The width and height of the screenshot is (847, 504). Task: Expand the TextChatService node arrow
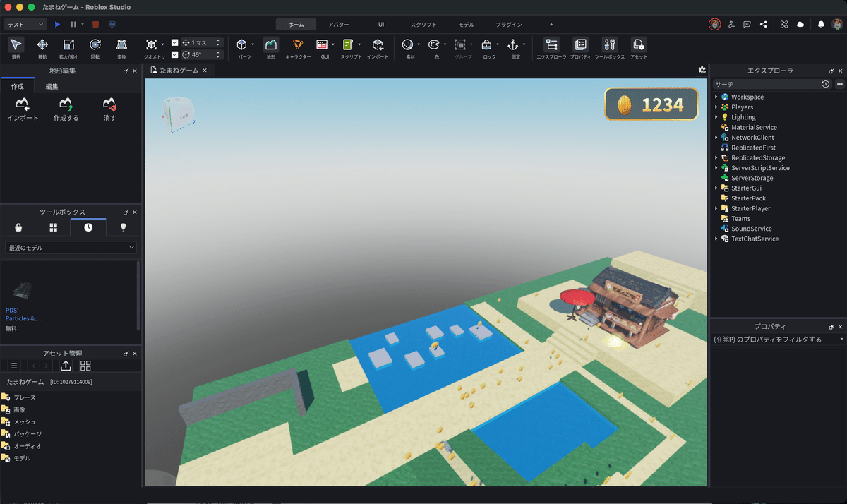(716, 239)
